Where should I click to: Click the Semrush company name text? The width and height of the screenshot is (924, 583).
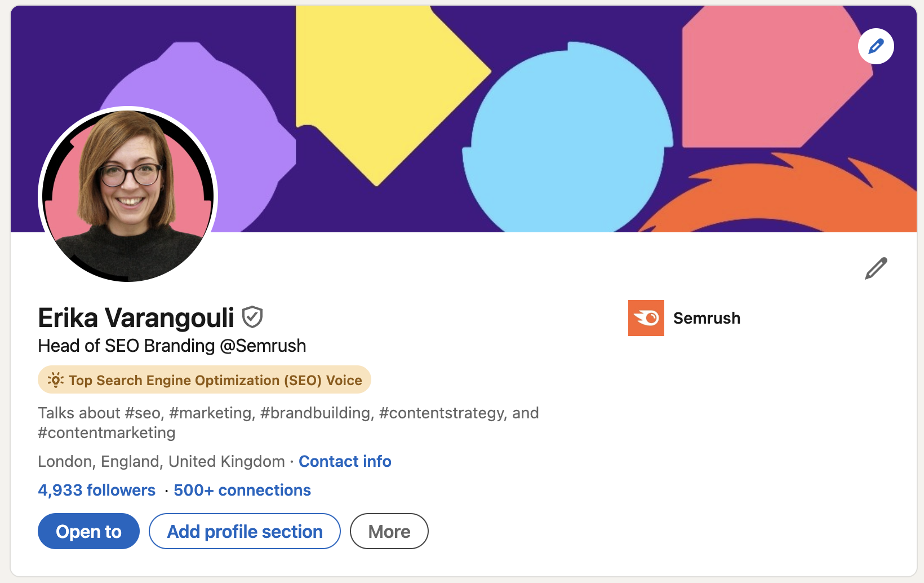pyautogui.click(x=707, y=318)
